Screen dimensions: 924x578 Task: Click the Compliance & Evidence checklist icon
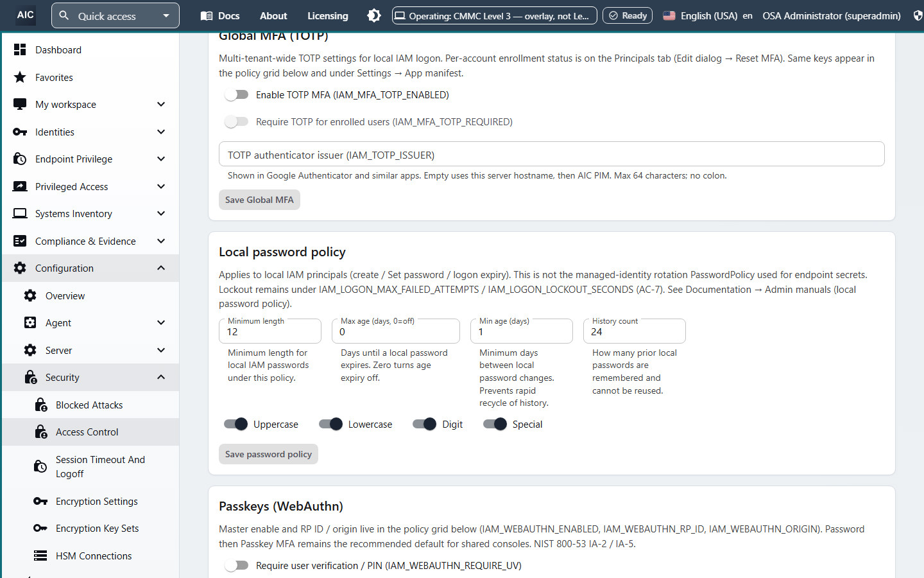[20, 241]
